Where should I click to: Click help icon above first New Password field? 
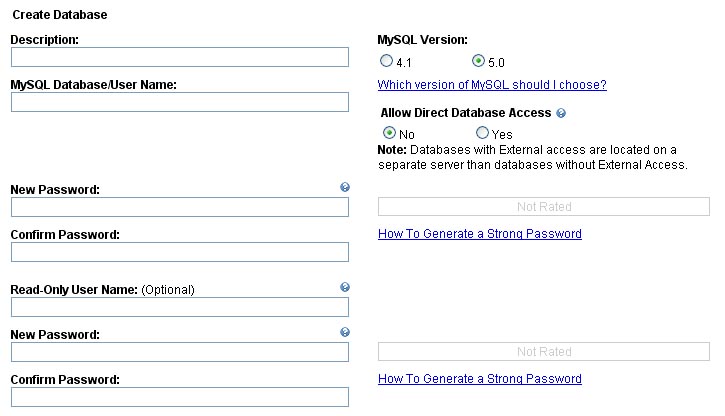click(345, 187)
